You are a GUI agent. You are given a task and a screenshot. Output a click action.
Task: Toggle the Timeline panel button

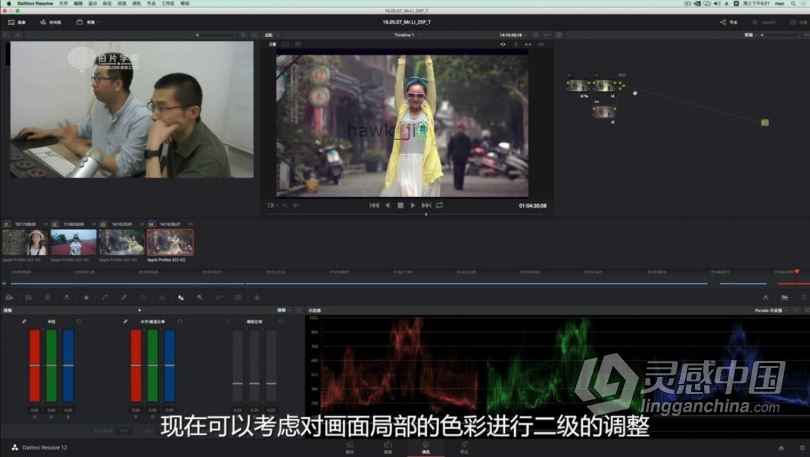point(51,22)
